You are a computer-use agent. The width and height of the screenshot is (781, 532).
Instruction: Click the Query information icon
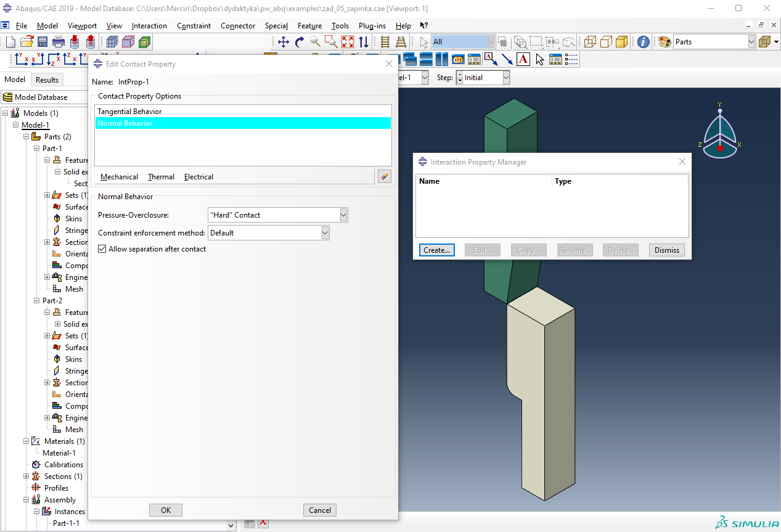643,42
